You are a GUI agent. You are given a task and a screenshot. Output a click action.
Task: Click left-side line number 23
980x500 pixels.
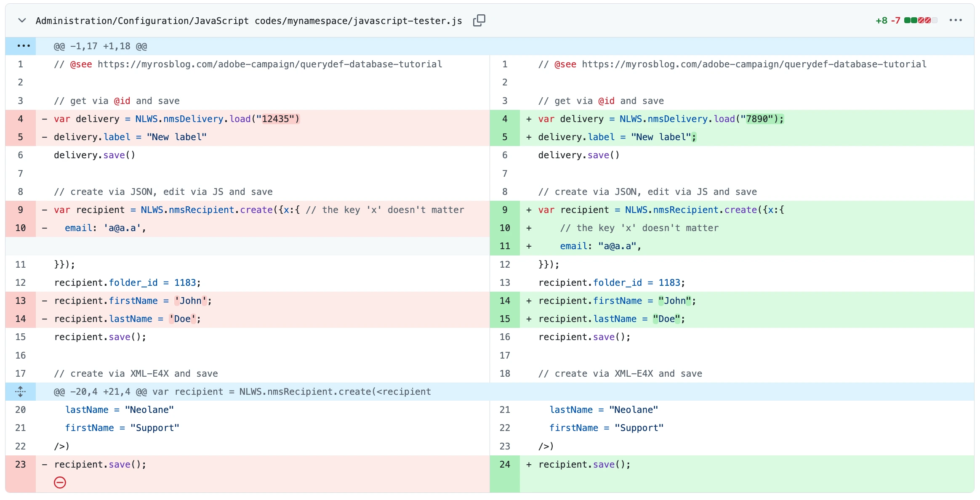(x=21, y=465)
